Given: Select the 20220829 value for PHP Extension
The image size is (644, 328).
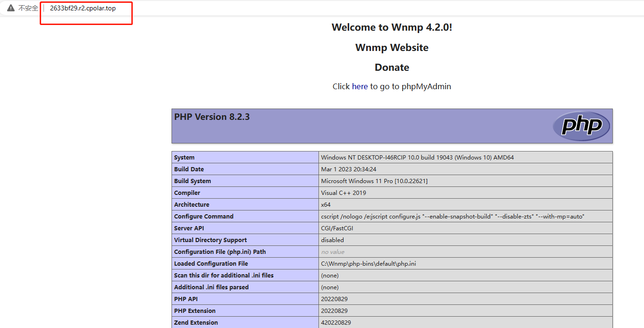Looking at the screenshot, I should point(335,311).
